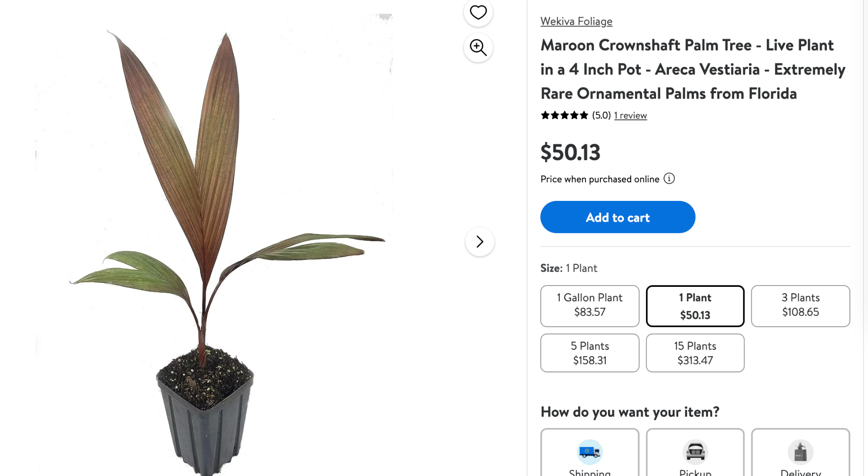Choose the 15 Plants $313.47 option
This screenshot has width=868, height=476.
click(x=695, y=353)
